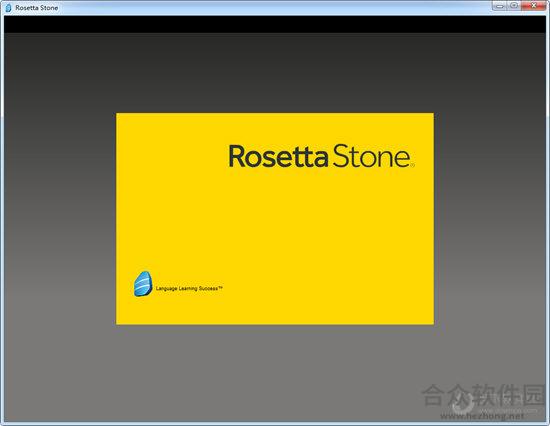Click the Rosetta Stone wordmark on the yellow panel
The width and height of the screenshot is (550, 426).
coord(321,156)
